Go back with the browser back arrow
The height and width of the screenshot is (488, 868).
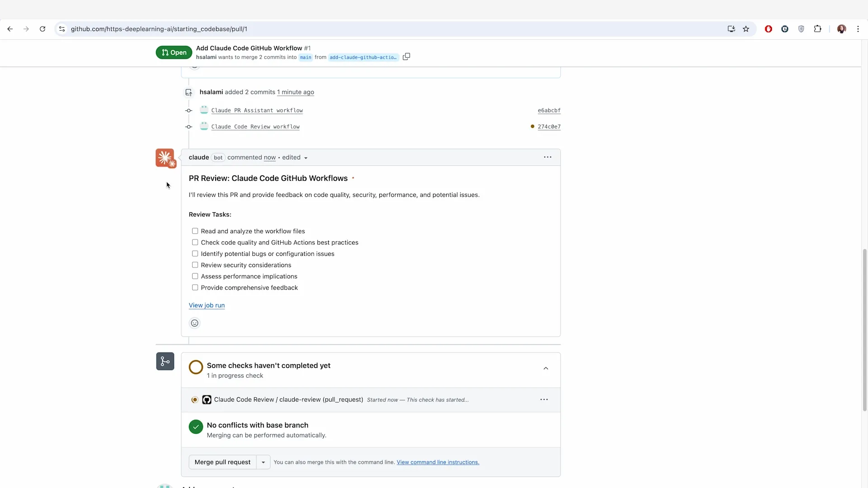[10, 29]
